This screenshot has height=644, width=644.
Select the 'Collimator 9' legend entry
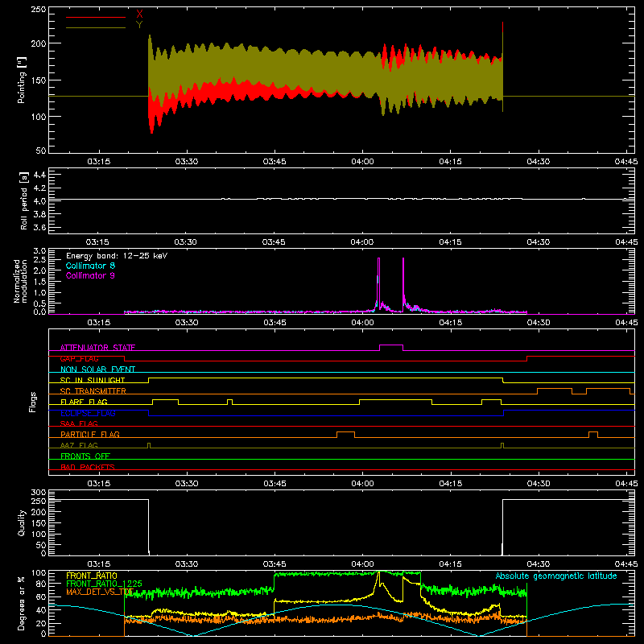tap(90, 275)
